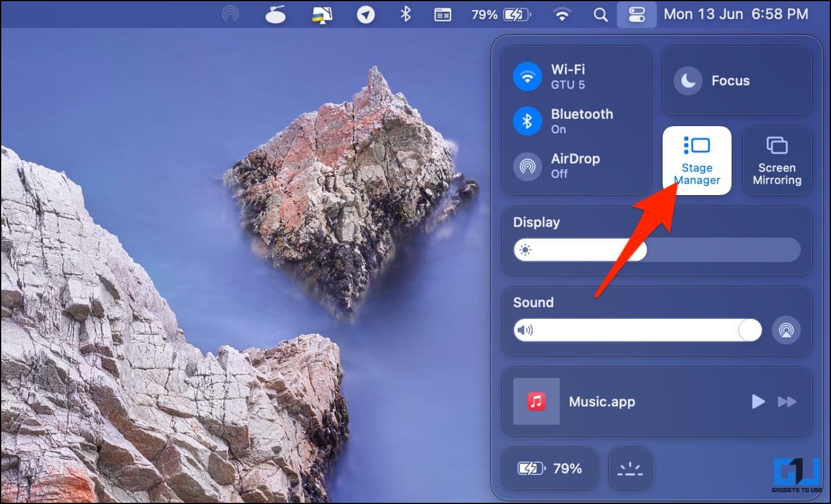Open Control Centre icon in menu bar
Image resolution: width=831 pixels, height=504 pixels.
pos(636,14)
